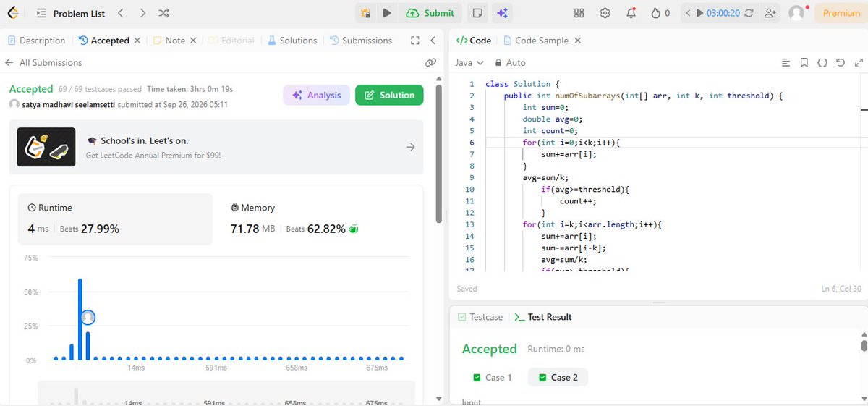Viewport: 868px width, 406px height.
Task: Select the Accepted tab
Action: click(104, 41)
